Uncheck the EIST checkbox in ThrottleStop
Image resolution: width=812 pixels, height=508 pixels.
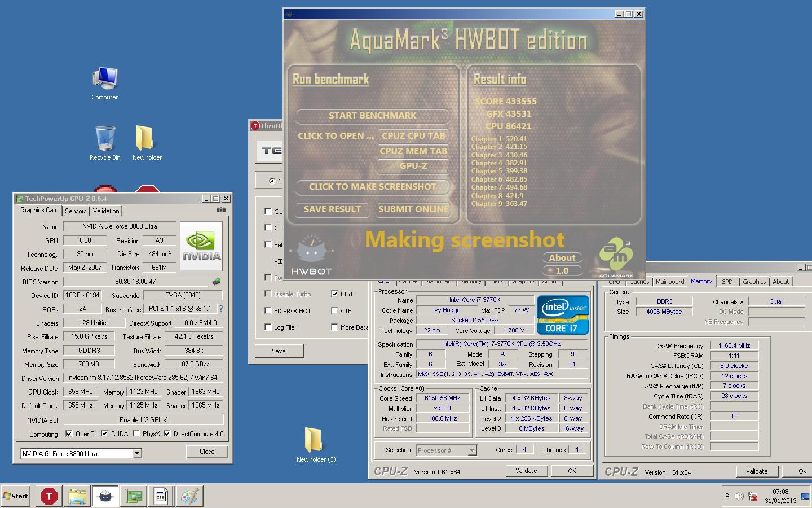334,294
